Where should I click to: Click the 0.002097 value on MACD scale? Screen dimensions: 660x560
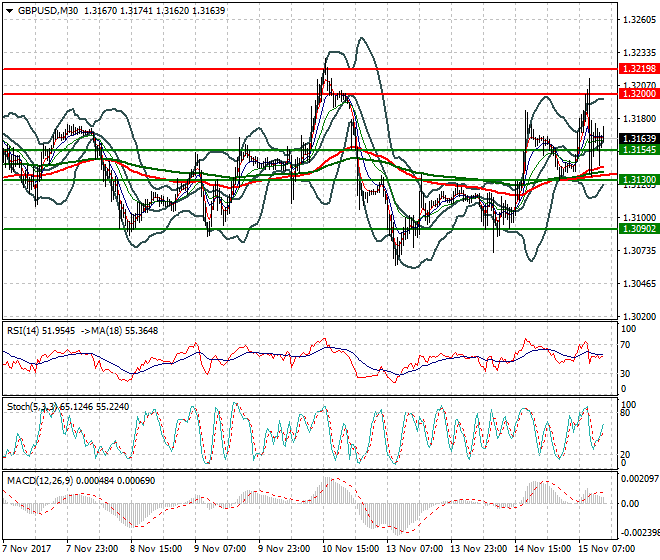pyautogui.click(x=638, y=481)
